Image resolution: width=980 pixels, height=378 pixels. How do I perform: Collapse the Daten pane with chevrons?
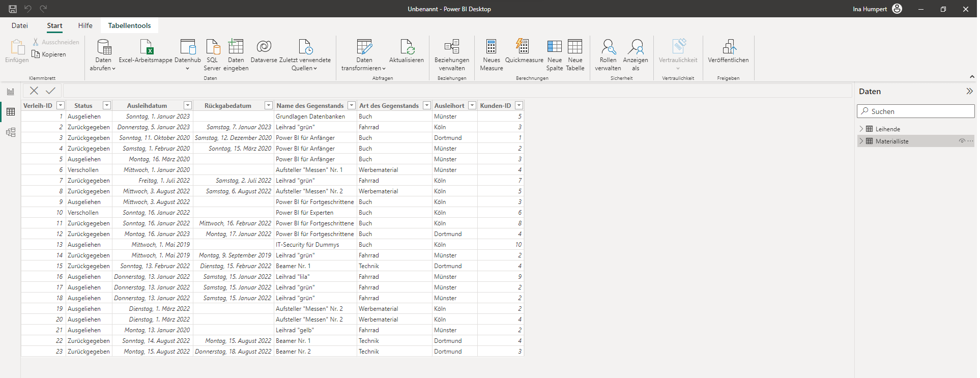tap(969, 91)
